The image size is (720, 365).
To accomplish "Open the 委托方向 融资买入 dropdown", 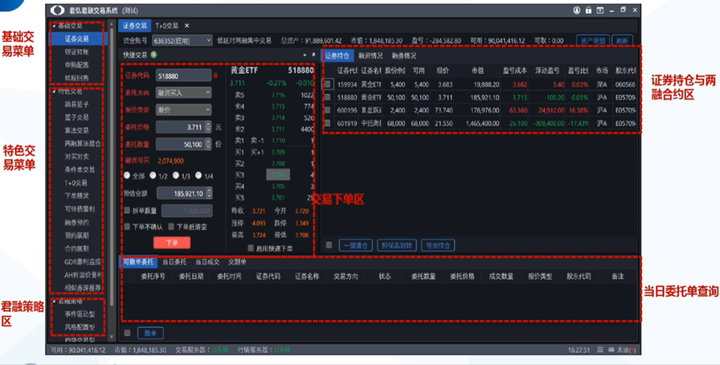I will (184, 93).
